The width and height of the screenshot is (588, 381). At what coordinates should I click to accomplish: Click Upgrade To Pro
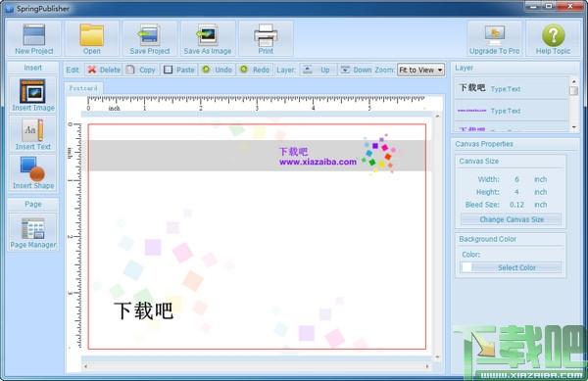pyautogui.click(x=495, y=38)
